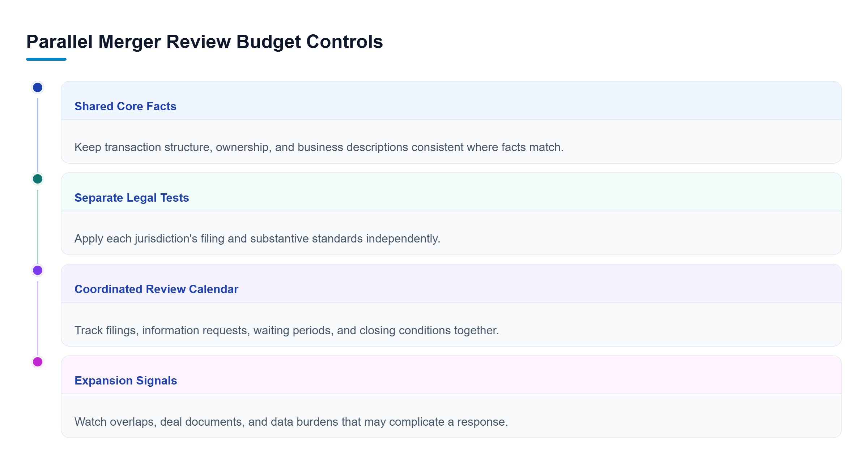Viewport: 868px width, 464px height.
Task: Click the light blue Shared Core Facts header band
Action: click(451, 100)
